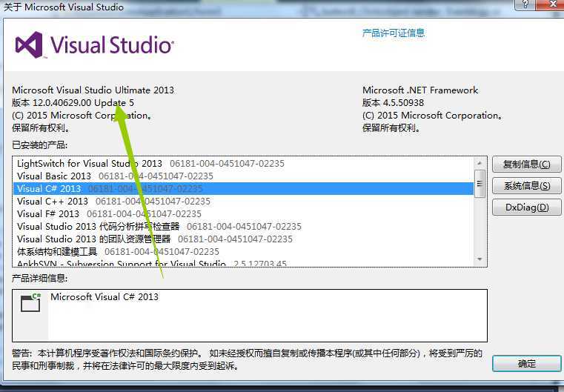Click the 版本 12.0.40629.00 Update 5 text

tap(73, 103)
